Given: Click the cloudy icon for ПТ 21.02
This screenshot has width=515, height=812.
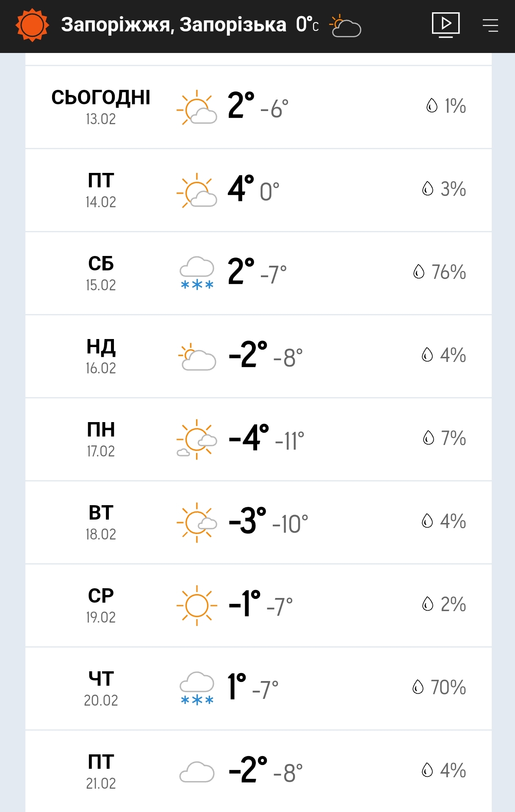Looking at the screenshot, I should point(197,771).
